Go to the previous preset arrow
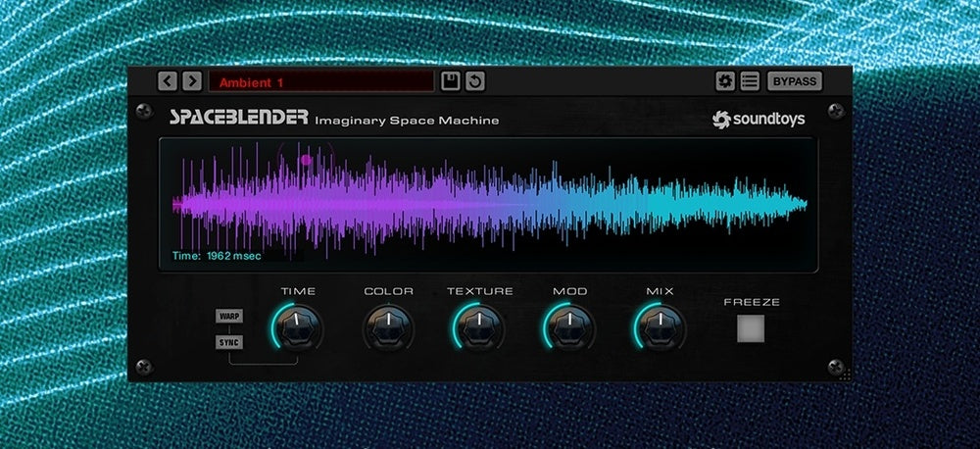 (x=168, y=81)
